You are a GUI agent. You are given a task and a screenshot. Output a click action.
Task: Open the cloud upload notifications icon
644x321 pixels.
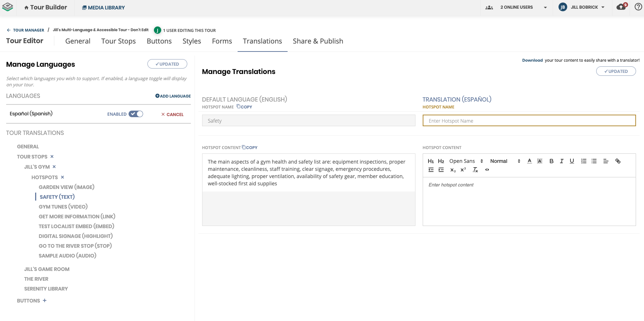point(622,7)
